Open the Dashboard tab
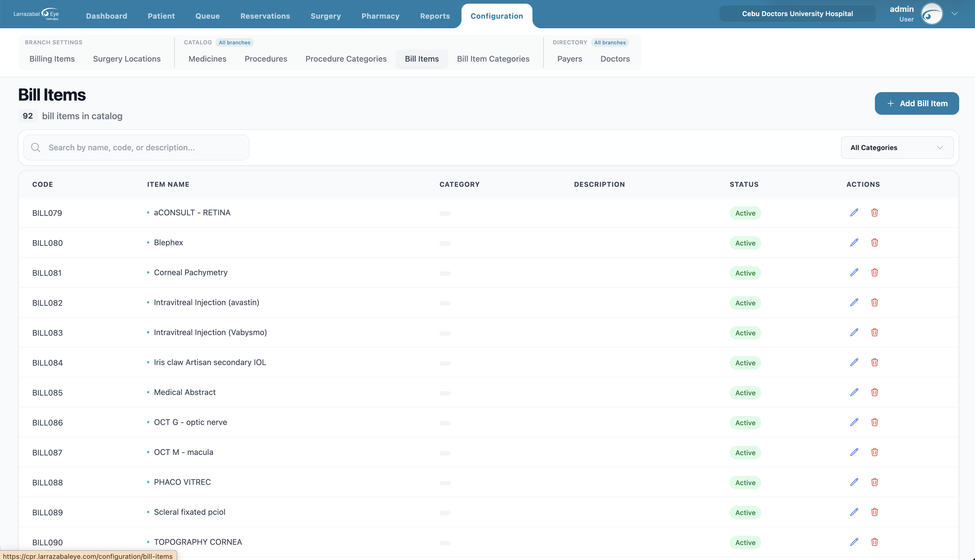 [107, 16]
